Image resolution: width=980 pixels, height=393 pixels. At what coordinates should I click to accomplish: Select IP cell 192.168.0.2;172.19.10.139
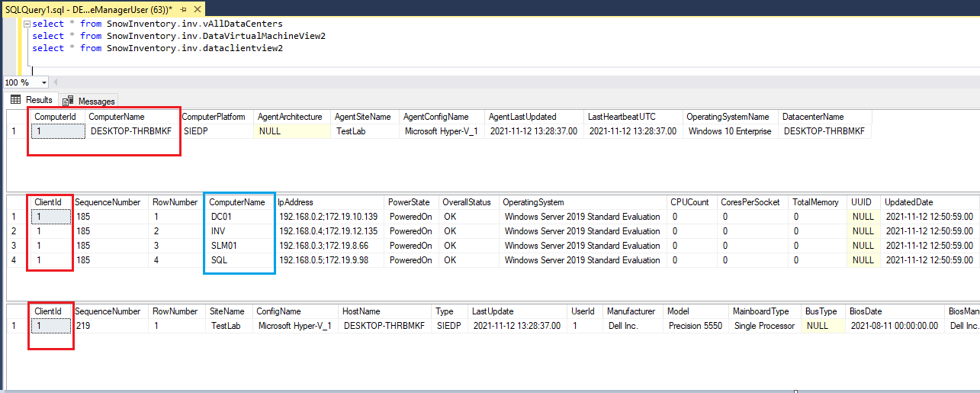point(329,217)
